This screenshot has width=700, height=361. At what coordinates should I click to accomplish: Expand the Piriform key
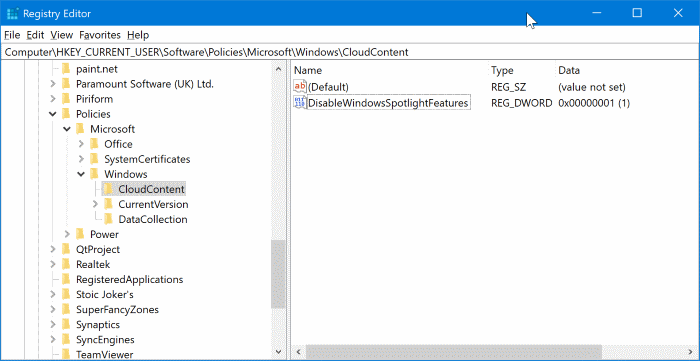53,99
